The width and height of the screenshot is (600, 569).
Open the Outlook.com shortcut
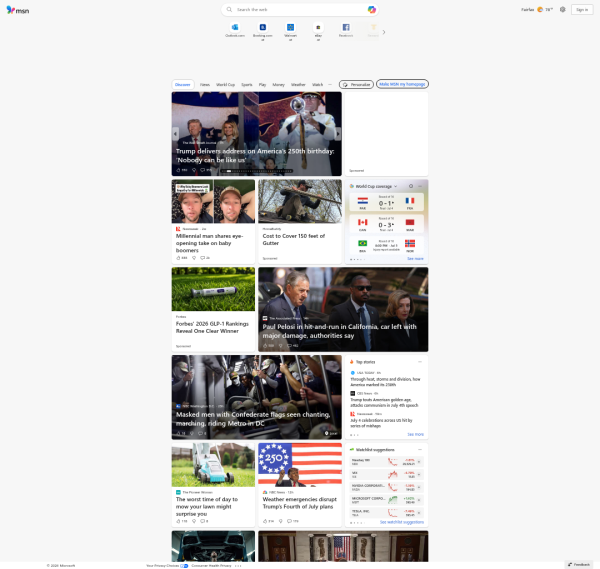[235, 30]
